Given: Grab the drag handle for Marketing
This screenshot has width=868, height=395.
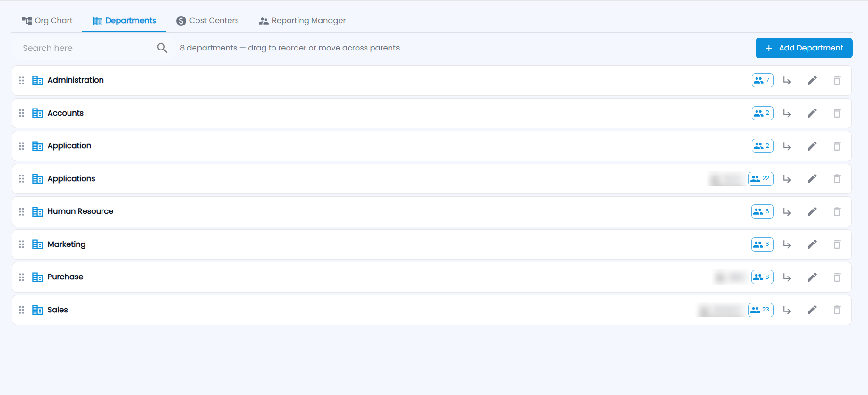Looking at the screenshot, I should click(x=21, y=244).
